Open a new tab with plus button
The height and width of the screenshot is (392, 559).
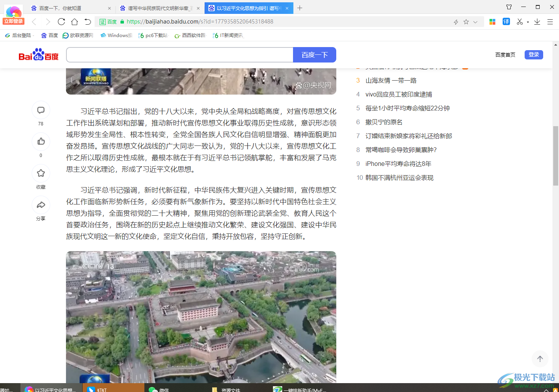coord(300,8)
